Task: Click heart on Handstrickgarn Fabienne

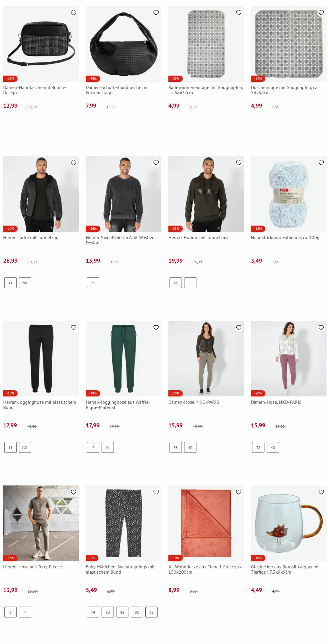Action: 321,163
